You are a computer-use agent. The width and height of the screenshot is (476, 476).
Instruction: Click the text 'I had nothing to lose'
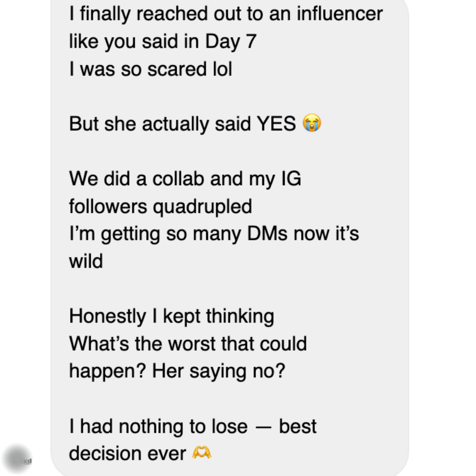click(158, 426)
